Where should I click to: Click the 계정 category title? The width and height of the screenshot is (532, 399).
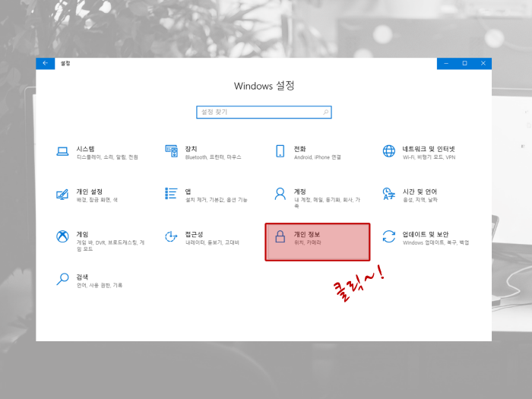300,192
